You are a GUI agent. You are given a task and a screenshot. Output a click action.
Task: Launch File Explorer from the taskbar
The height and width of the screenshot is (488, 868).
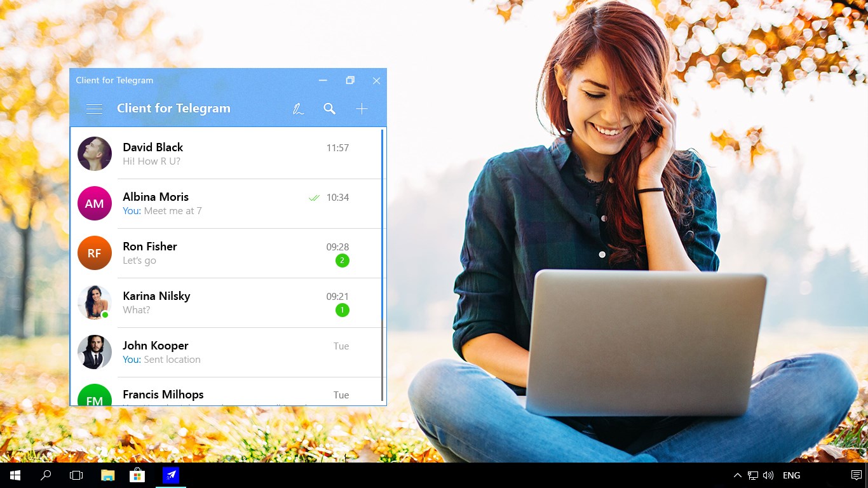[107, 475]
